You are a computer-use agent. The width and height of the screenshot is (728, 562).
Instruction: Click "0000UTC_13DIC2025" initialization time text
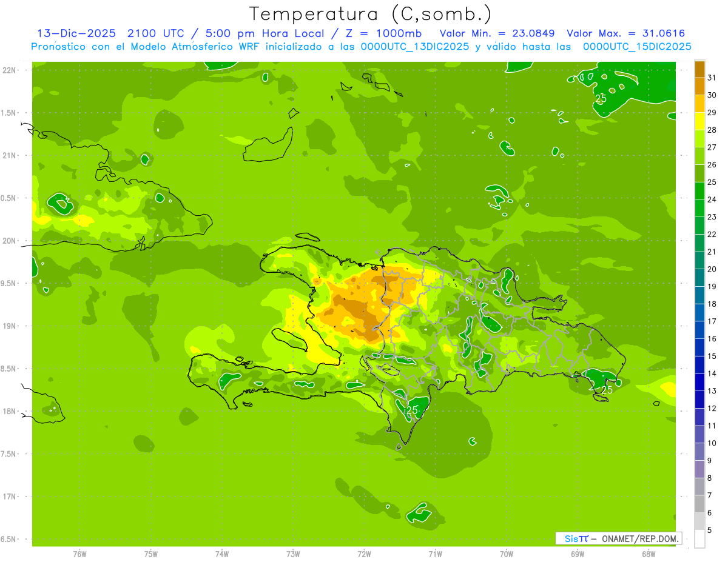pos(415,47)
